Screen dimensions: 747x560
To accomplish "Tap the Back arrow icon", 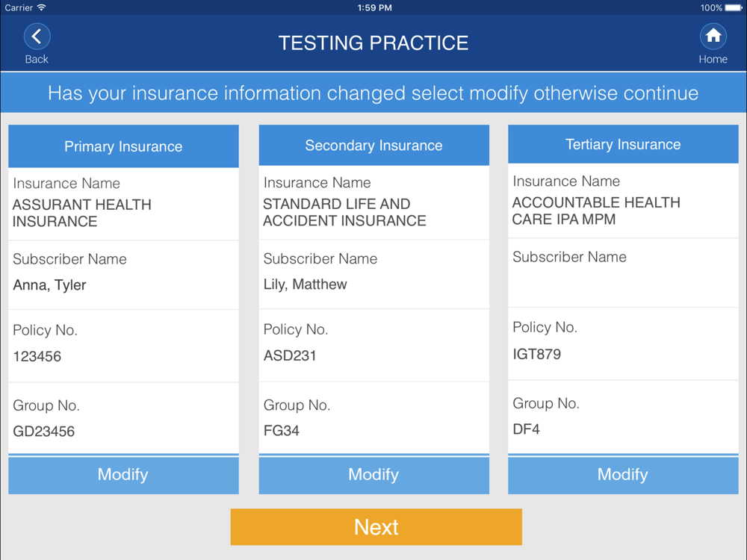I will (37, 37).
